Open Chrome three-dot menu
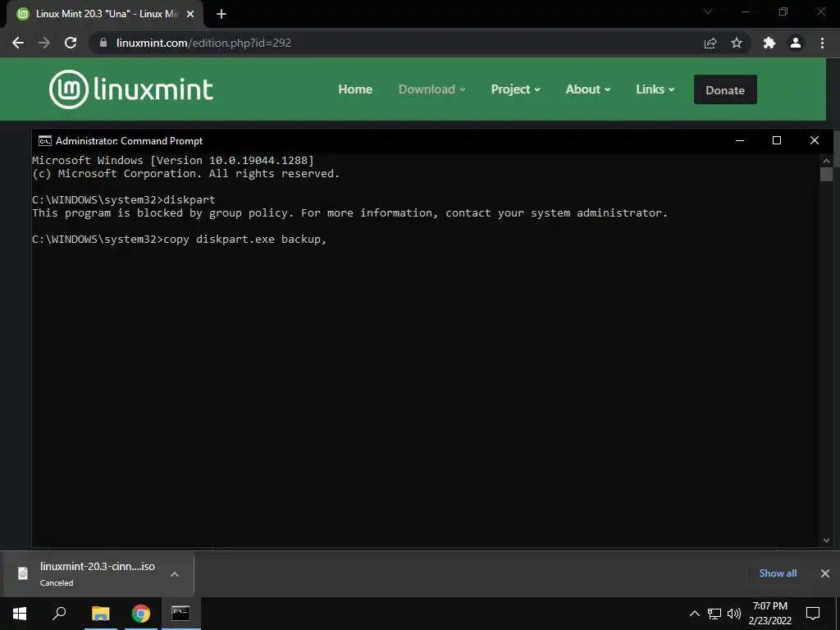The image size is (840, 630). pyautogui.click(x=822, y=43)
